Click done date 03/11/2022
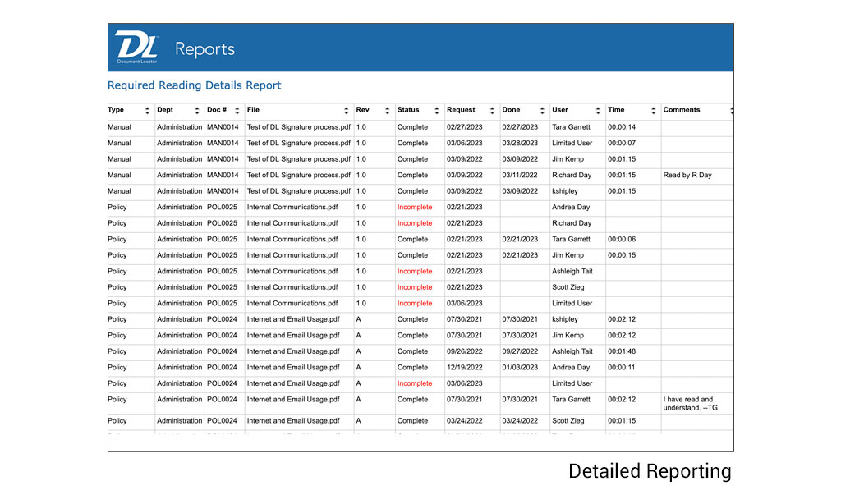 pos(520,176)
